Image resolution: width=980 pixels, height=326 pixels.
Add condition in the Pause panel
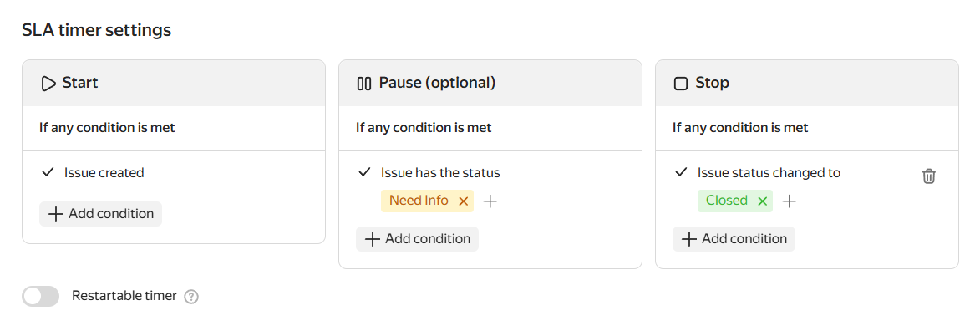click(418, 239)
